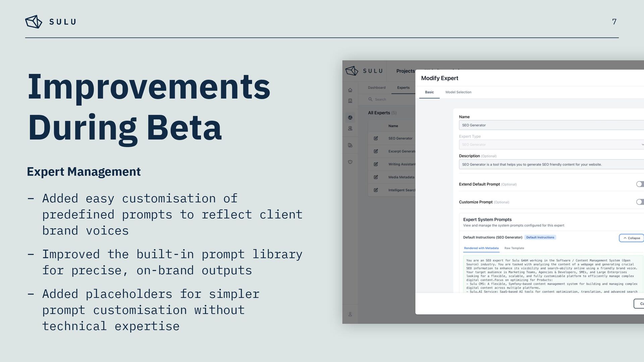Switch to the Model Selection tab
644x362 pixels.
coord(458,92)
